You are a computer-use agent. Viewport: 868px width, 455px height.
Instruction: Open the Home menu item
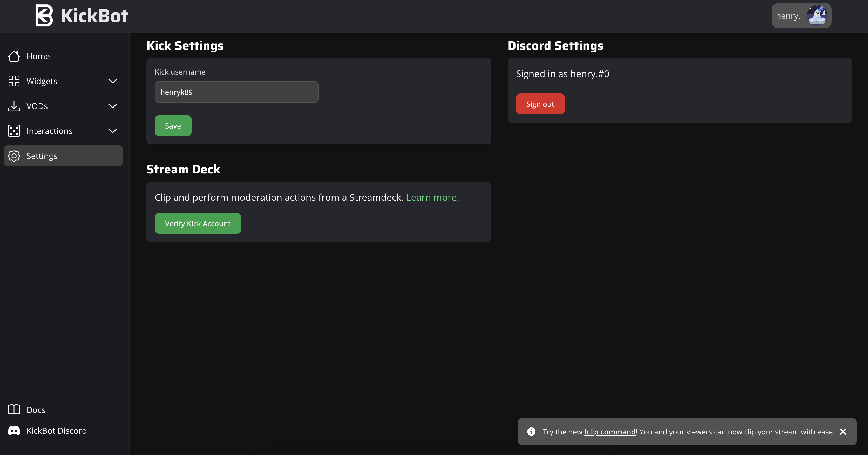38,56
